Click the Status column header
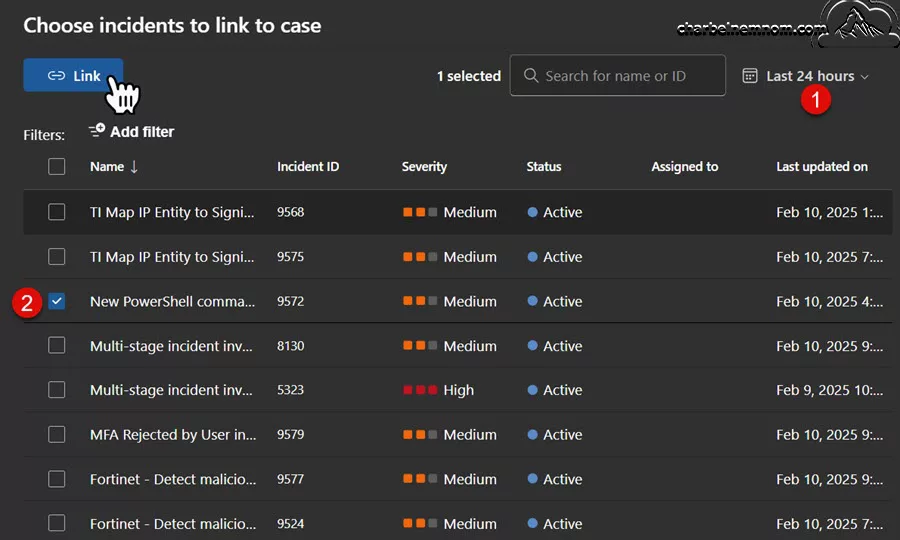900x540 pixels. click(x=544, y=166)
